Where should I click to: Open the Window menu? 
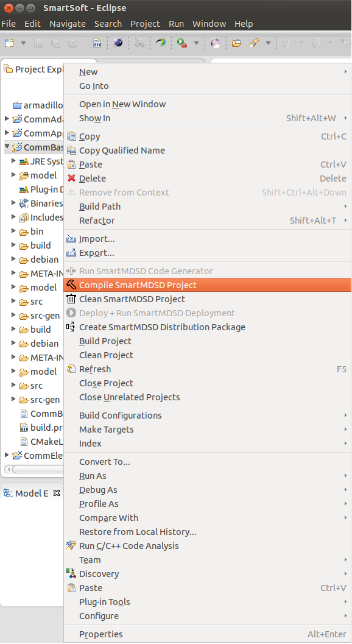tap(209, 24)
